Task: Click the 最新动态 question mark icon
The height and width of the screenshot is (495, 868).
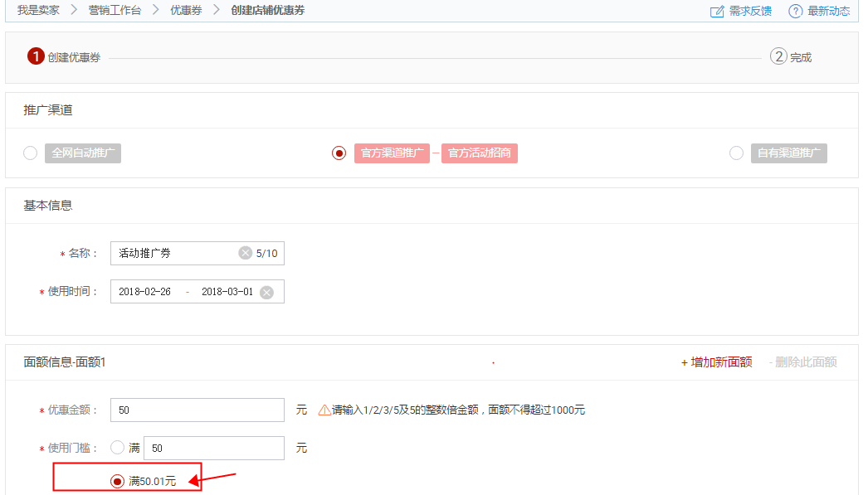Action: (795, 11)
